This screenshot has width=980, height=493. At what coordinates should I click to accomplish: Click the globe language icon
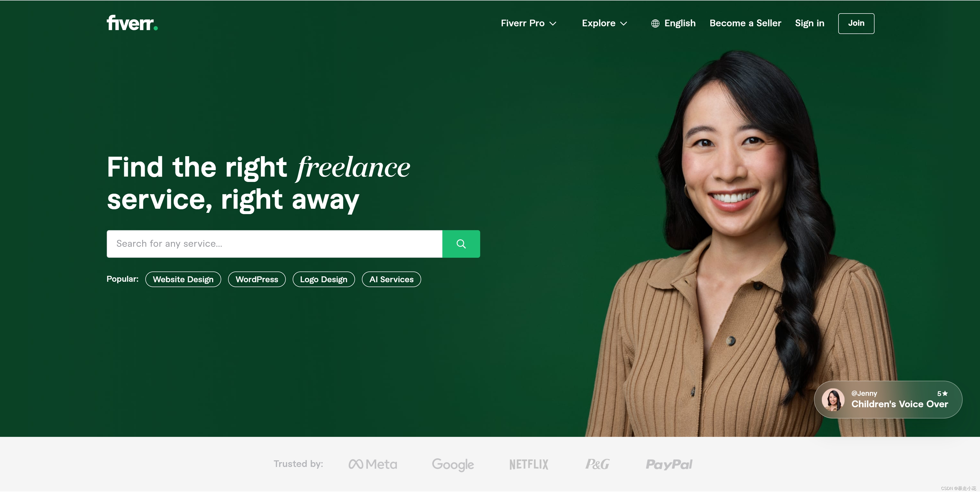coord(655,23)
